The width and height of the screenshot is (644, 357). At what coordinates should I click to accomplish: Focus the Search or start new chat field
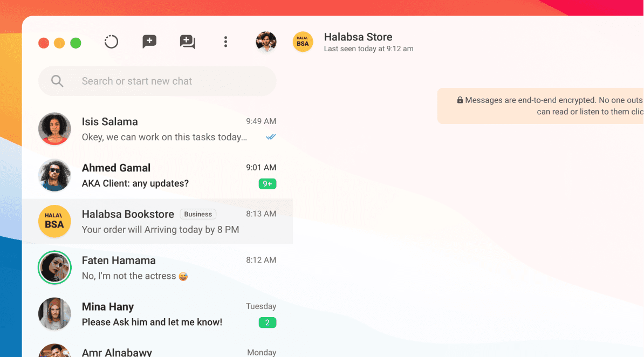157,81
